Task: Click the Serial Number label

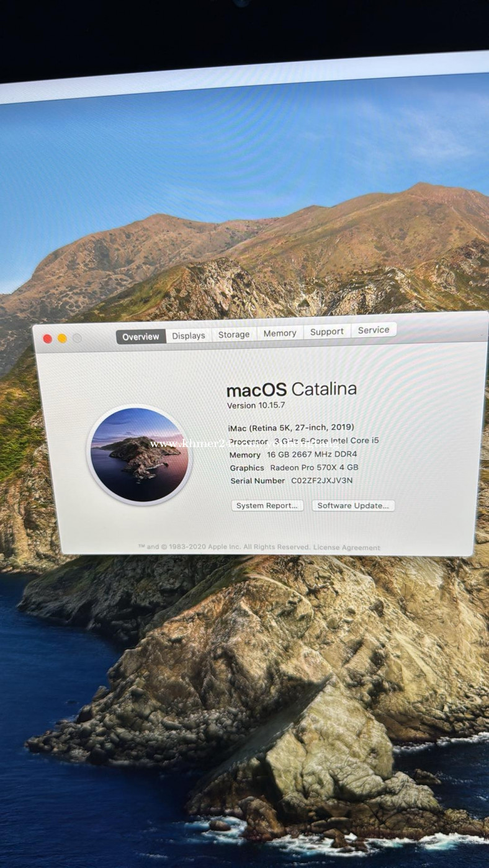Action: coord(258,481)
